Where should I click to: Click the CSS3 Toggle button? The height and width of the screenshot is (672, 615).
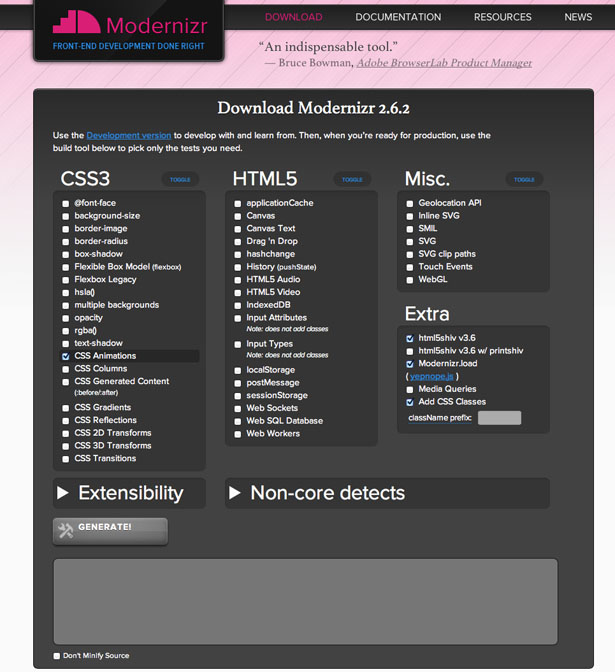180,180
